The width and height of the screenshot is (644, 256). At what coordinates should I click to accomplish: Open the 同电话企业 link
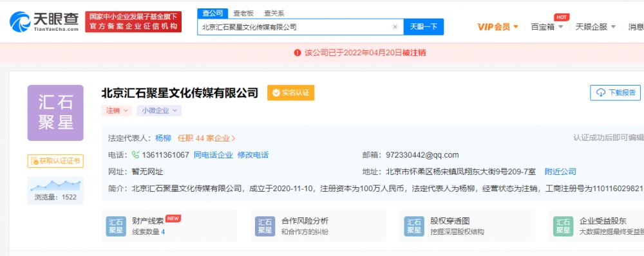214,155
